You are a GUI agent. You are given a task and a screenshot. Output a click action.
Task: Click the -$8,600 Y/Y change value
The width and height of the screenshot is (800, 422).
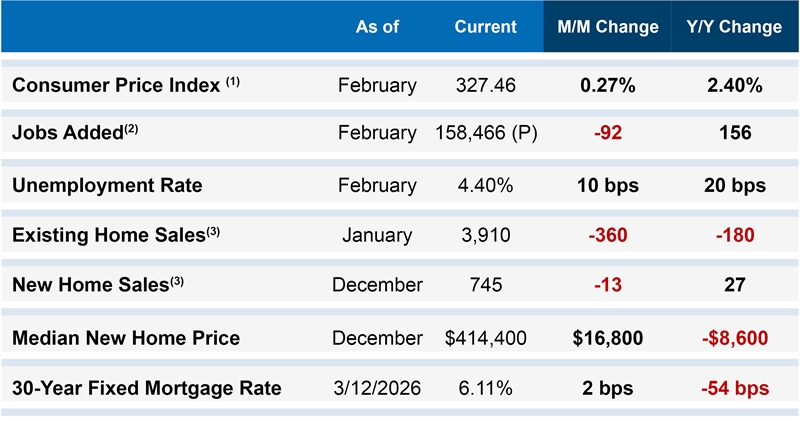click(x=734, y=338)
